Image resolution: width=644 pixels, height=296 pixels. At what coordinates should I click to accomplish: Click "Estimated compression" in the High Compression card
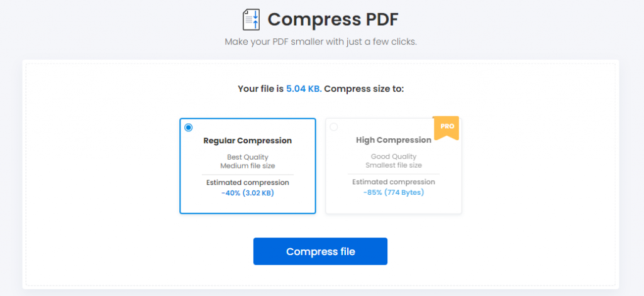click(x=393, y=182)
